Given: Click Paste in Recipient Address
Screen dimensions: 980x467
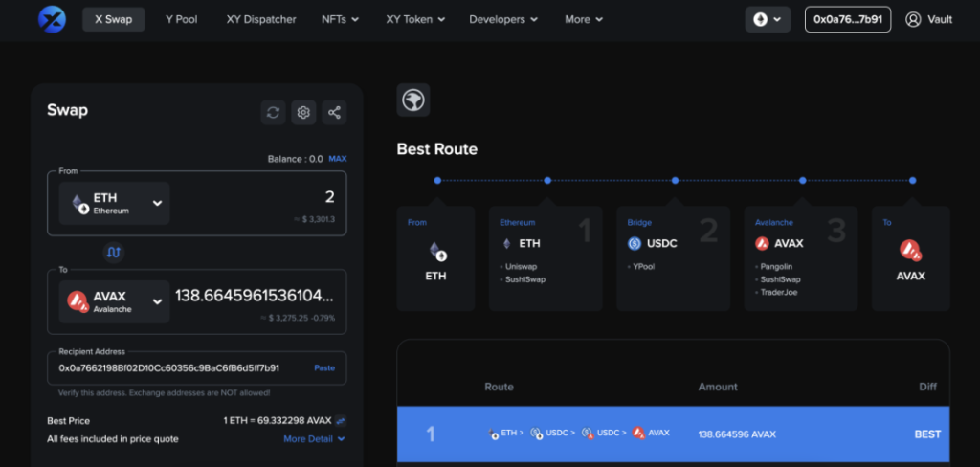Looking at the screenshot, I should [324, 367].
